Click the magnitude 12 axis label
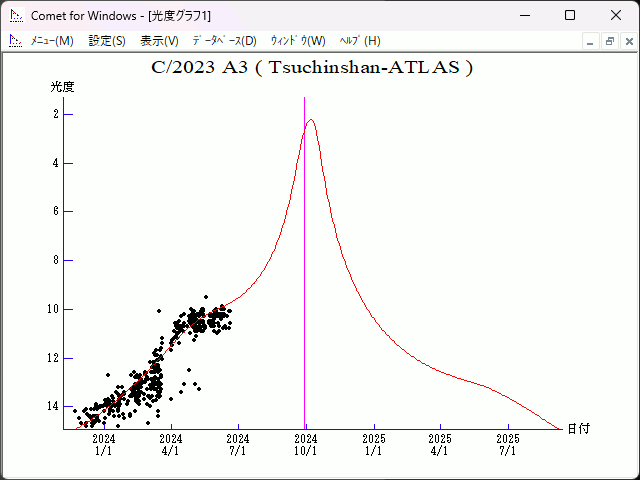 coord(53,358)
